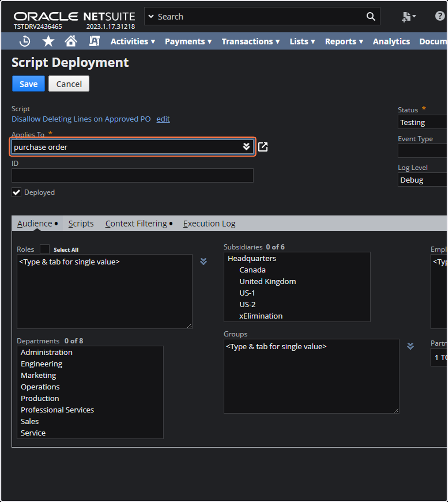Click the Cancel button
This screenshot has height=502, width=448.
(69, 84)
